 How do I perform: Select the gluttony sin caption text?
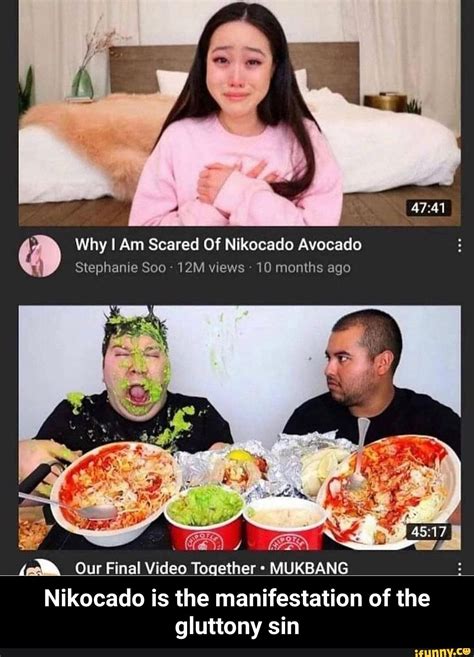(237, 612)
